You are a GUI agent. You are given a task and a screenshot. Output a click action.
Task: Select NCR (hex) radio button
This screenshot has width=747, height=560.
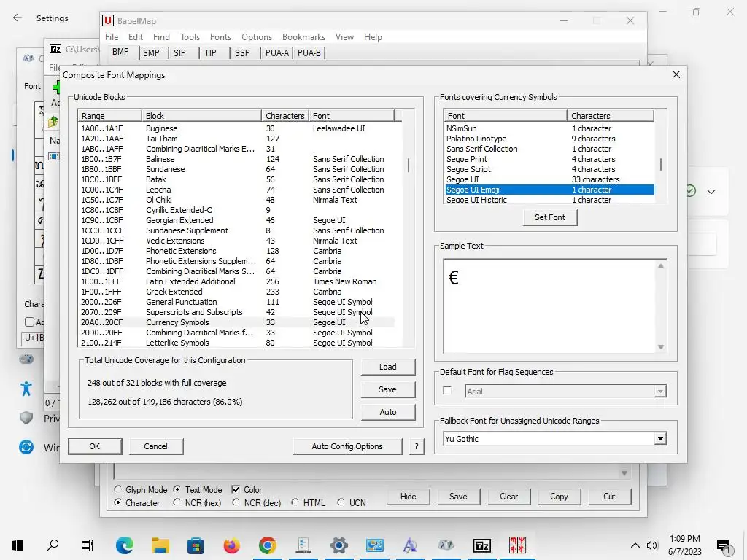tap(177, 502)
